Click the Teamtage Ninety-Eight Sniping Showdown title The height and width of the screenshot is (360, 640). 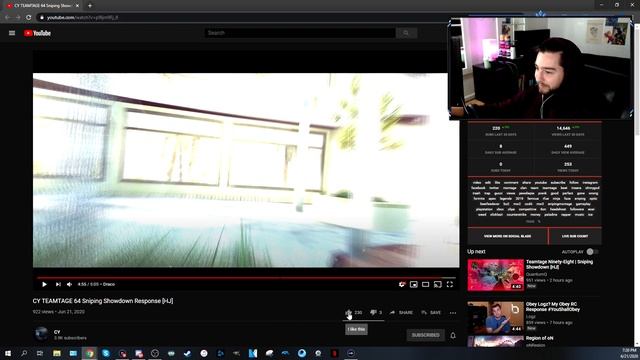pos(559,264)
